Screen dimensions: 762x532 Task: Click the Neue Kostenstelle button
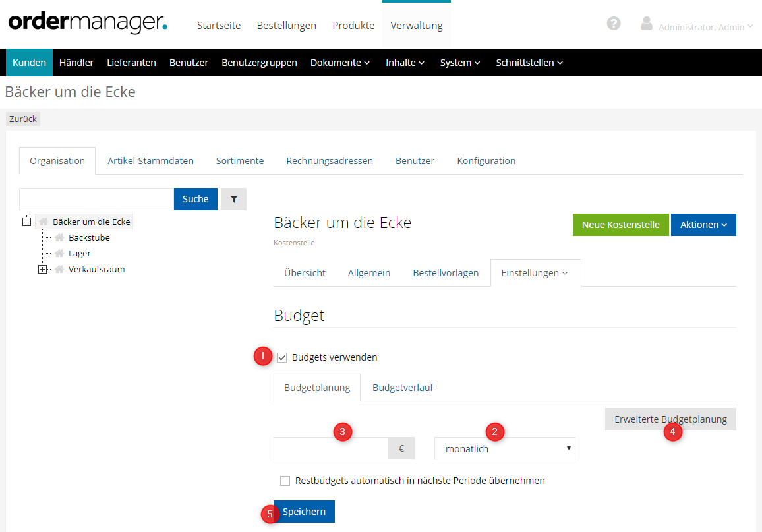[x=620, y=225]
